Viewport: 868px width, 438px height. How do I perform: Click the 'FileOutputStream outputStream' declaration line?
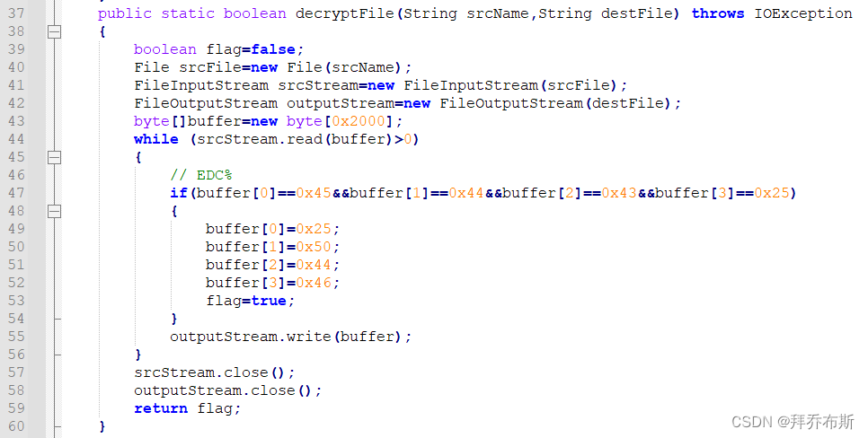tap(407, 103)
